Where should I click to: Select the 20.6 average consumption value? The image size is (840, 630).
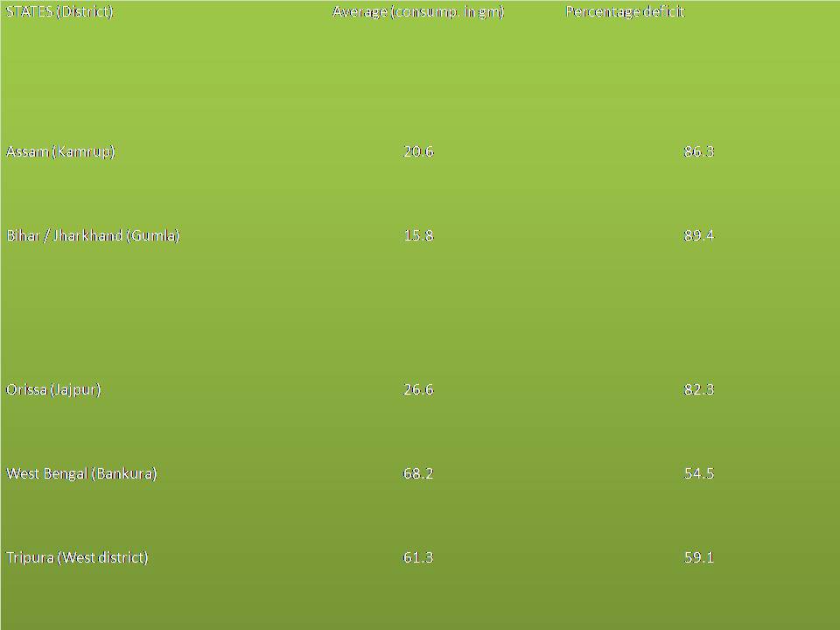click(x=418, y=151)
